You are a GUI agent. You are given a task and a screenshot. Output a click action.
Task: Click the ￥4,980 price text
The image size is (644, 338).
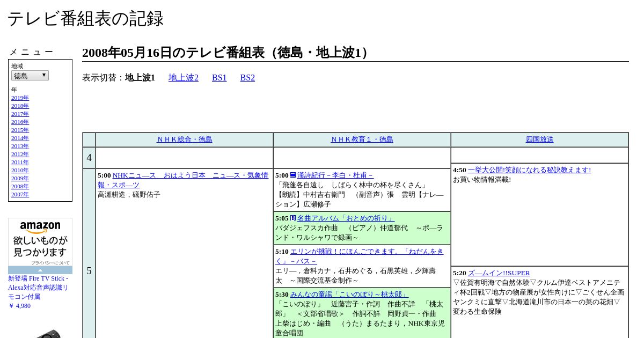tap(19, 306)
